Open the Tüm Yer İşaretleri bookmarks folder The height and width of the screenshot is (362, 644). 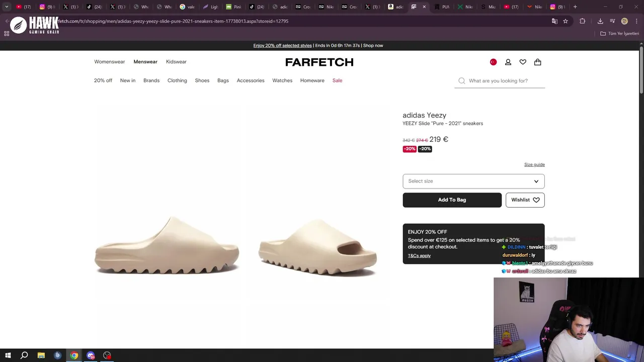pyautogui.click(x=619, y=34)
